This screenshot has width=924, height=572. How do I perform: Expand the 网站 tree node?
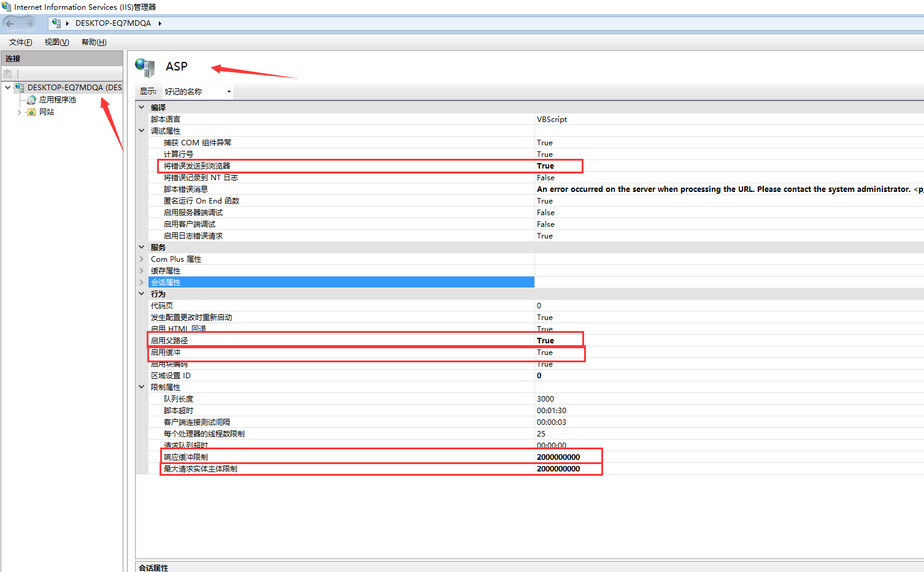pos(19,112)
